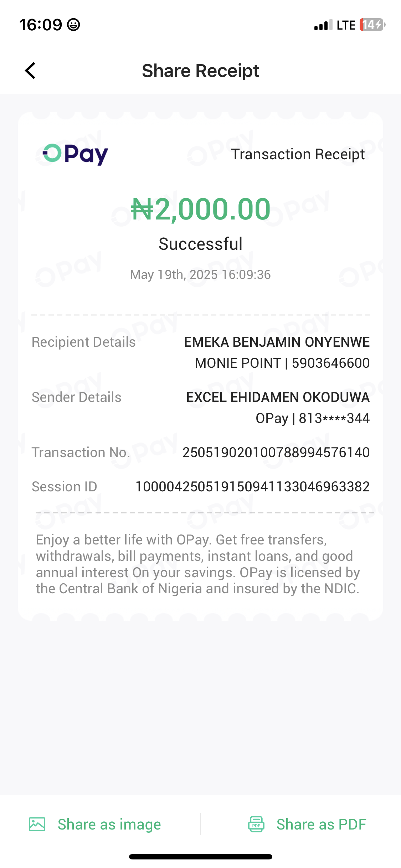
Task: Tap the Monie Point account number
Action: 330,363
